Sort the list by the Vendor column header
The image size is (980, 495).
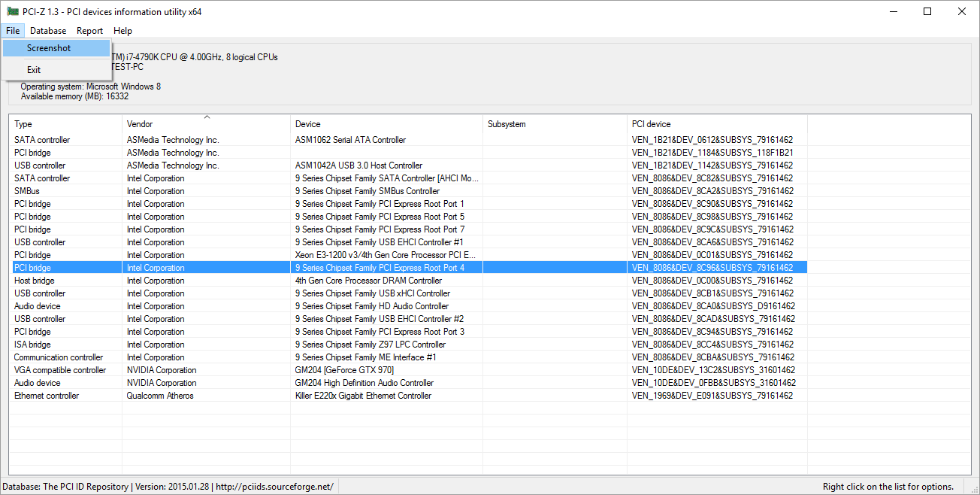206,124
